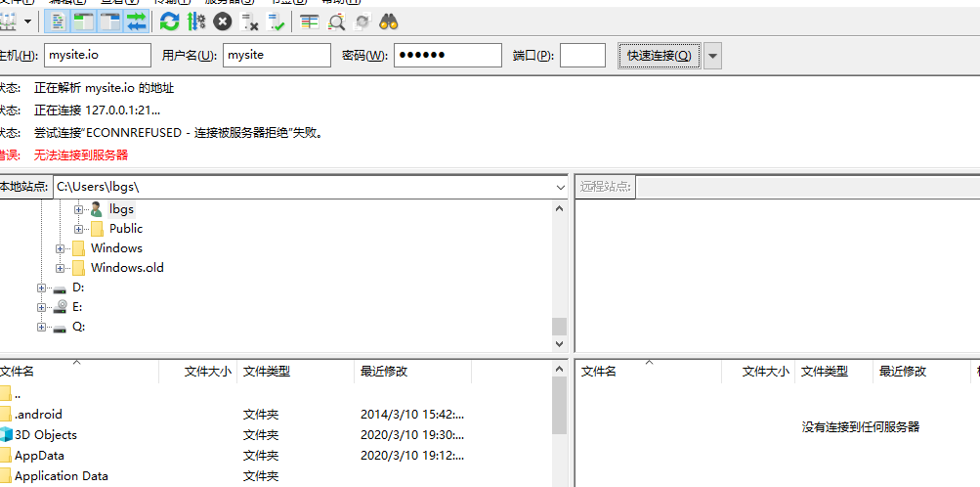Expand the Windows.old folder node

coord(60,268)
